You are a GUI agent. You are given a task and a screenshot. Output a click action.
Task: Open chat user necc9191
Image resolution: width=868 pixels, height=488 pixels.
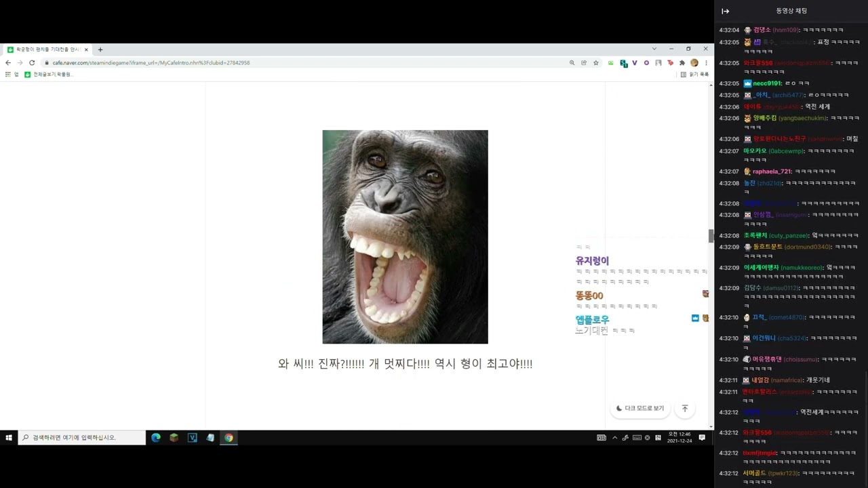click(x=766, y=83)
